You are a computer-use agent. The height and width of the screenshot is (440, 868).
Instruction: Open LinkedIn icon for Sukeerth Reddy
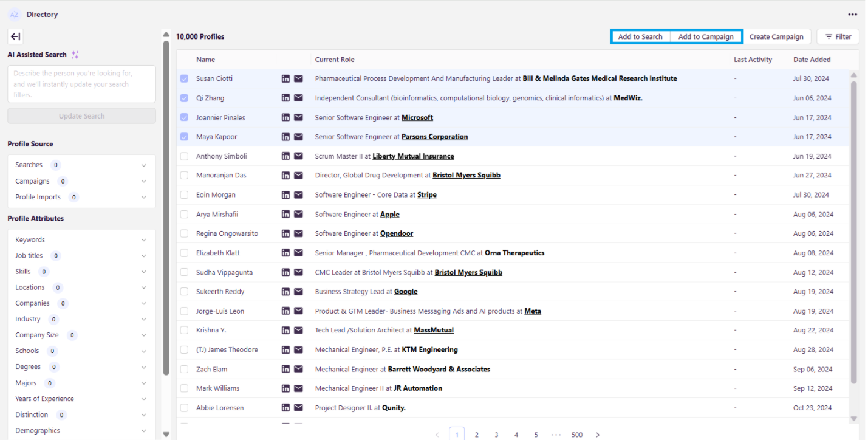(x=285, y=292)
